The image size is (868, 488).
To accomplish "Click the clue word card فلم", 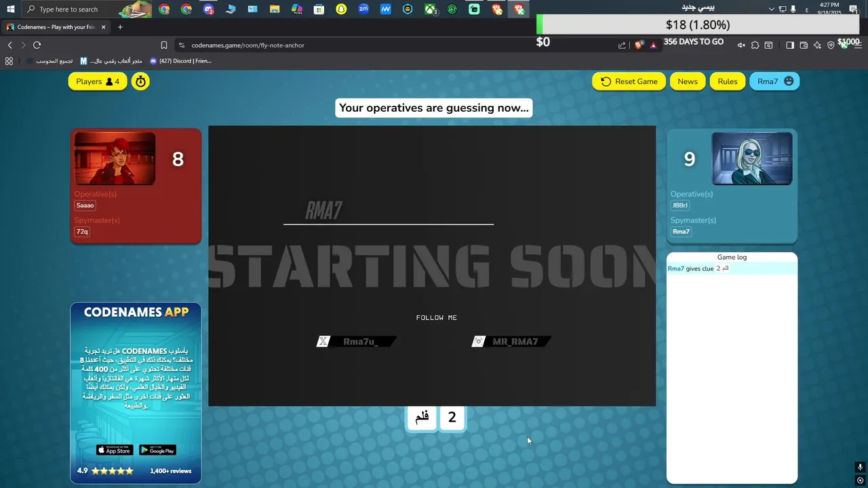I will tap(422, 418).
